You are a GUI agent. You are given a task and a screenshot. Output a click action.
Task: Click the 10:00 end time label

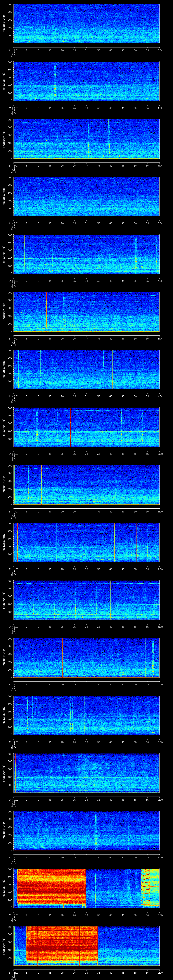tap(160, 454)
